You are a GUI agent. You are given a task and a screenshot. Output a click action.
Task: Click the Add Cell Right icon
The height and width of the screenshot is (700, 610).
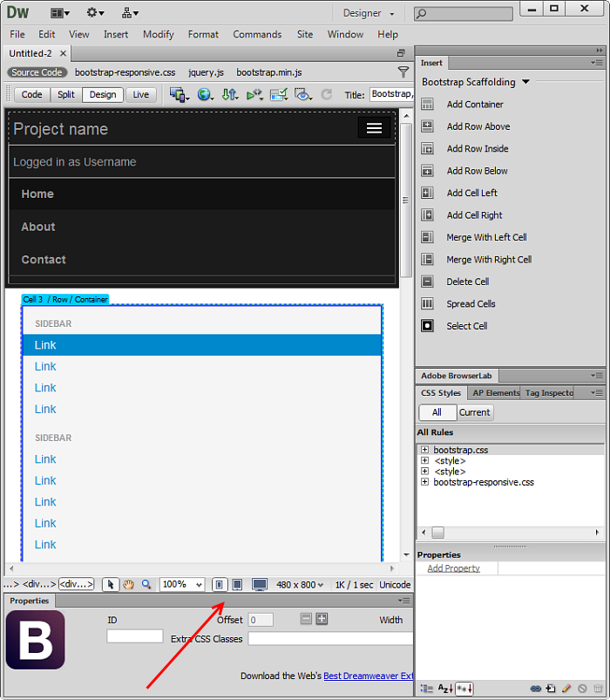coord(427,215)
